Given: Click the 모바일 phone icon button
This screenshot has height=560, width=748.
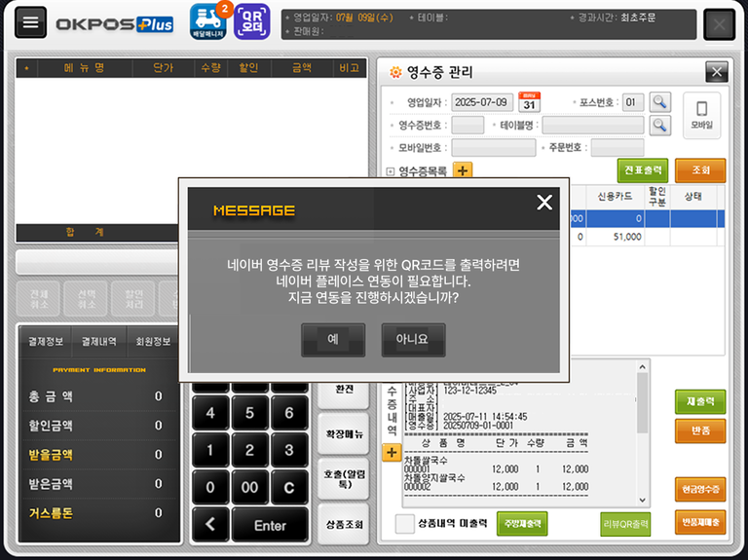Looking at the screenshot, I should 701,113.
